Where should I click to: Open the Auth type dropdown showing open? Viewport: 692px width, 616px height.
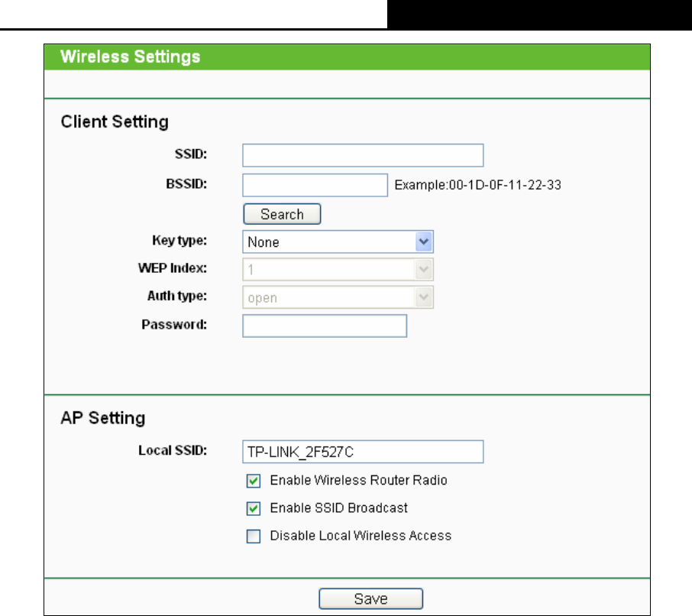(338, 297)
